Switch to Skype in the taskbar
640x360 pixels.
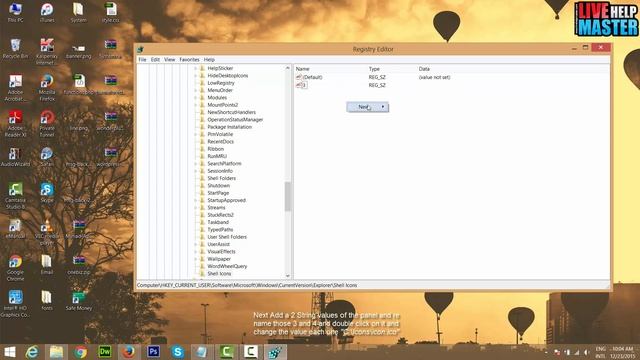pyautogui.click(x=178, y=352)
